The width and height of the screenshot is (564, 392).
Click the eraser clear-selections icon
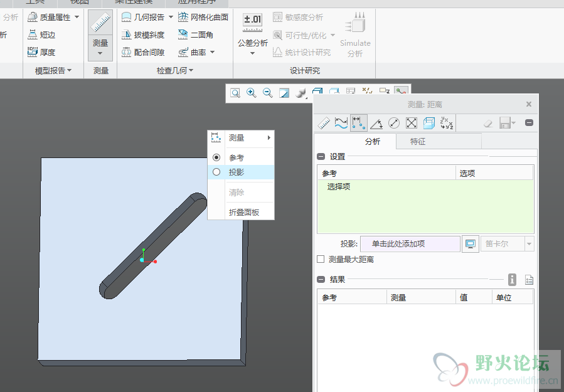coord(488,124)
